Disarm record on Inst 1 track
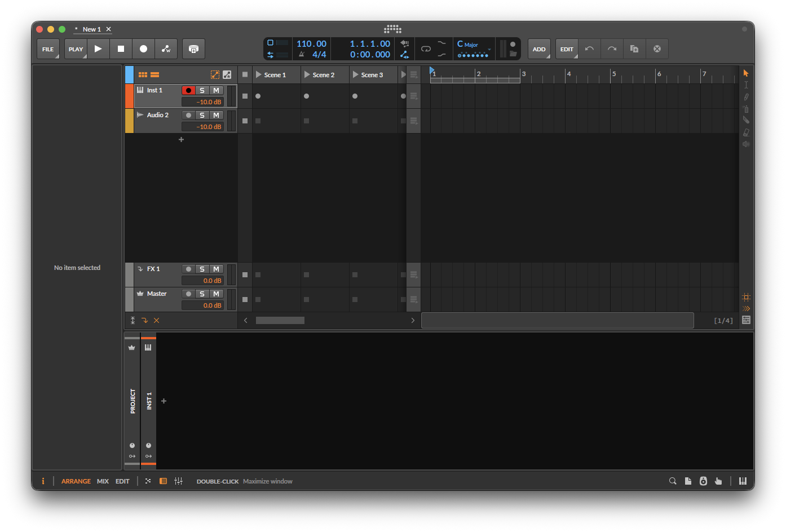The width and height of the screenshot is (786, 532). tap(188, 91)
